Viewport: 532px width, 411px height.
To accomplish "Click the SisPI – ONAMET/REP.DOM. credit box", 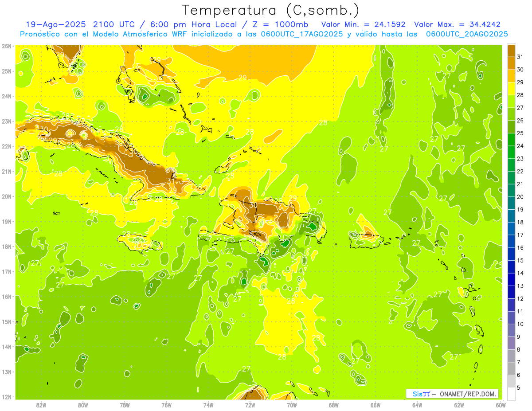I will pyautogui.click(x=452, y=394).
